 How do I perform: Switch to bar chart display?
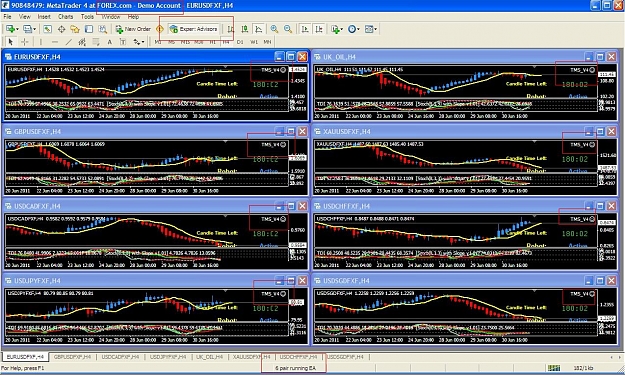point(231,29)
